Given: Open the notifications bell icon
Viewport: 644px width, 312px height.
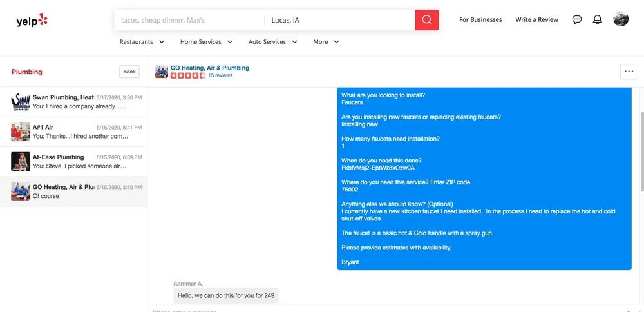Looking at the screenshot, I should pyautogui.click(x=598, y=20).
